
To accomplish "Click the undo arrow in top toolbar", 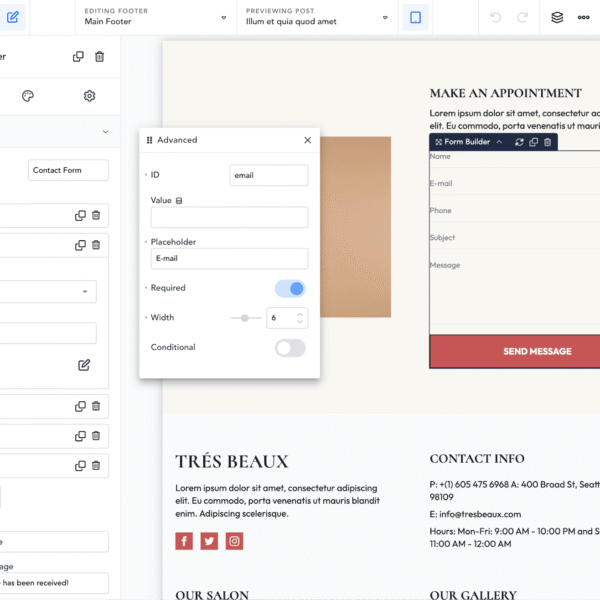I will pyautogui.click(x=496, y=17).
